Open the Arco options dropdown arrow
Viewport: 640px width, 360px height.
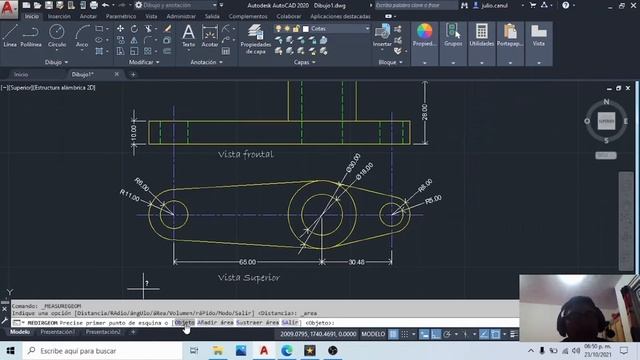coord(82,50)
